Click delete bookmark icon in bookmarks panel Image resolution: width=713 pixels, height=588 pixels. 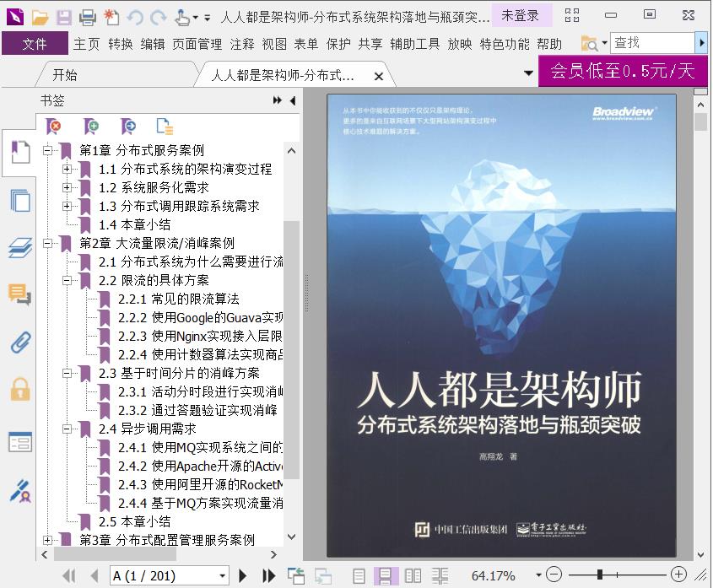click(x=54, y=126)
